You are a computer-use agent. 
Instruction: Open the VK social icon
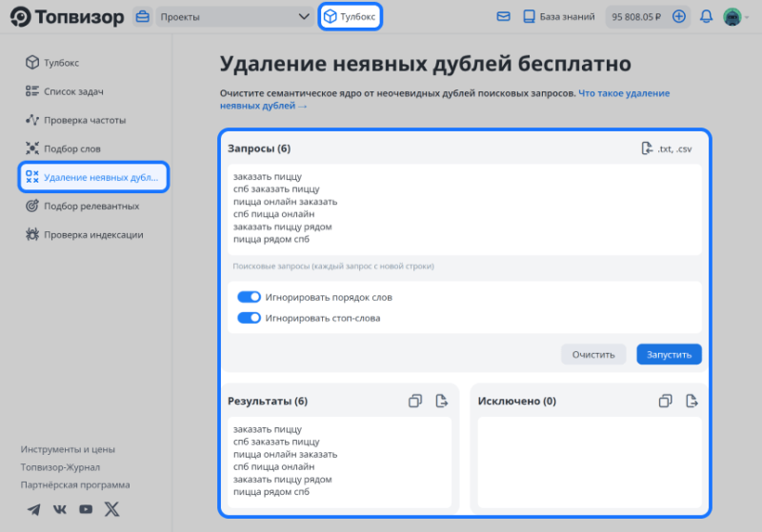coord(60,509)
